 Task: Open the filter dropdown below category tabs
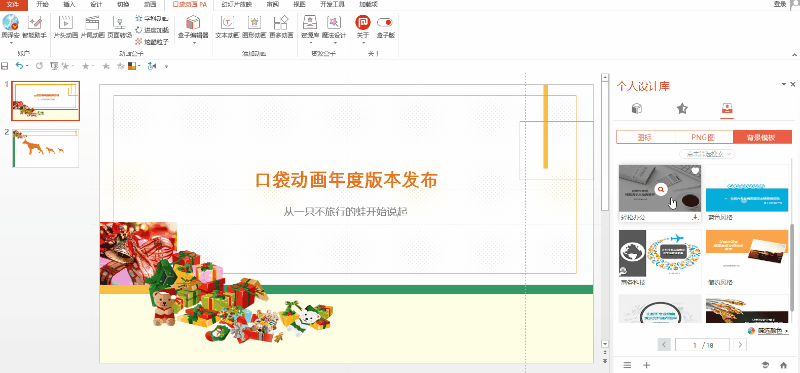pyautogui.click(x=707, y=154)
